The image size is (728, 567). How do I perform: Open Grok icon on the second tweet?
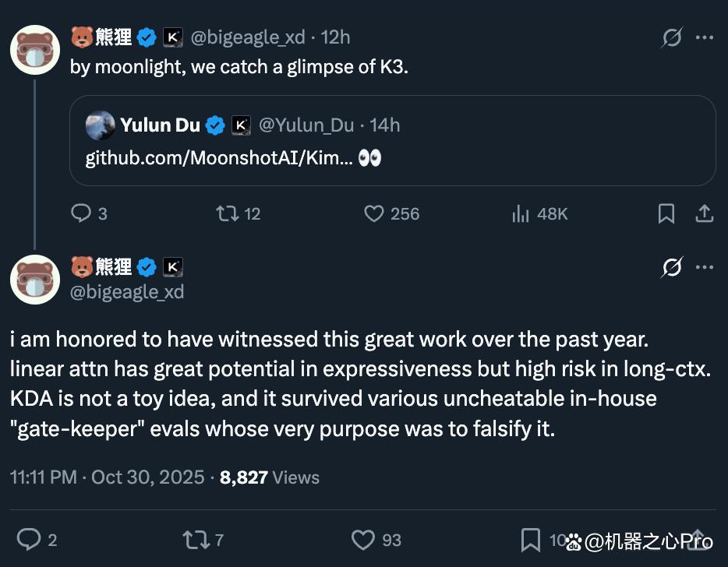click(671, 268)
